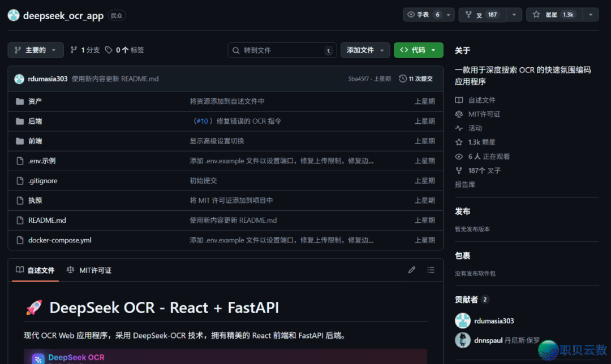Open the green 代码 dropdown button

pos(418,50)
